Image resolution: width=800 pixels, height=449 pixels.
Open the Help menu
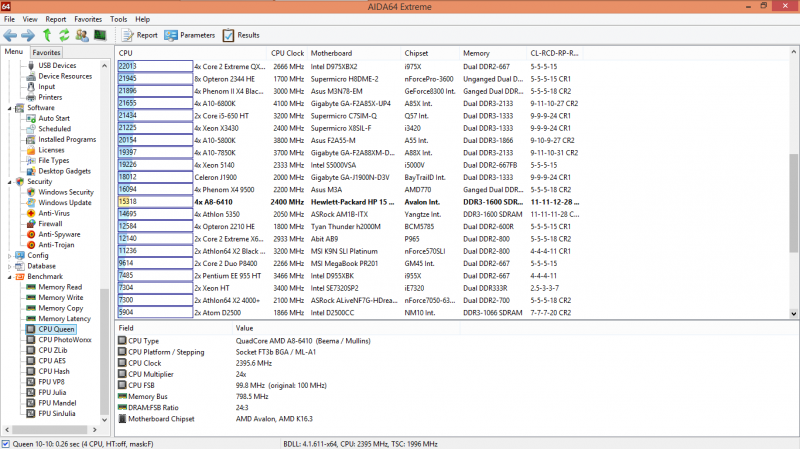click(x=142, y=19)
